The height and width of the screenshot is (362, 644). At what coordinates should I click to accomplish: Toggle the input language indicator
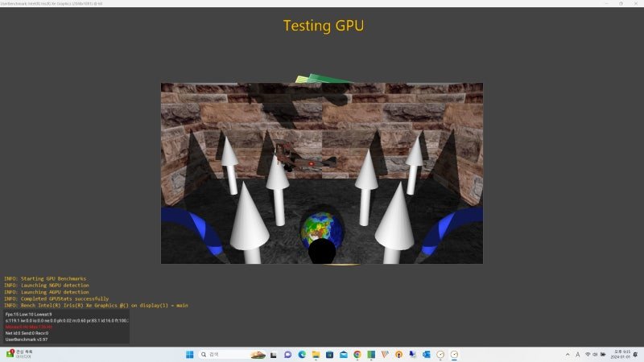tap(577, 355)
